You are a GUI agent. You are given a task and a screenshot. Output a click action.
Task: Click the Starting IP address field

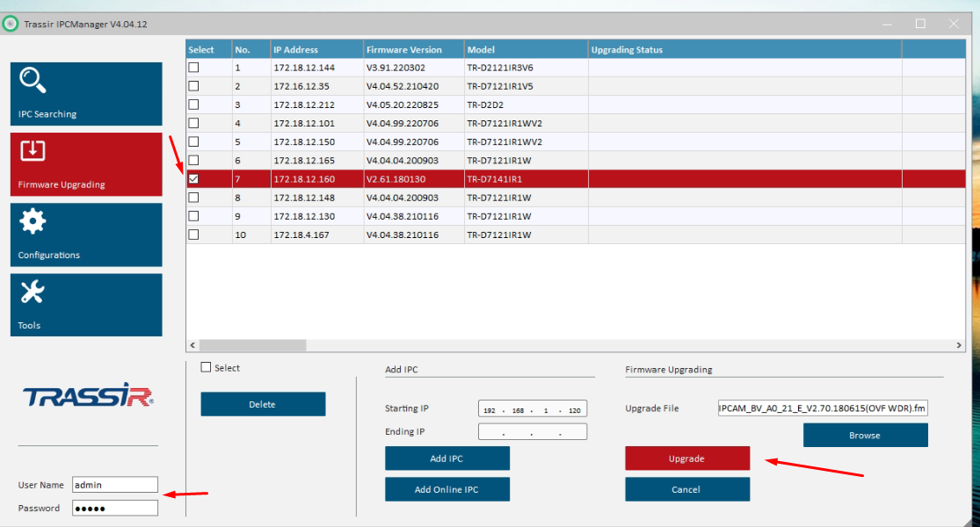pyautogui.click(x=533, y=409)
